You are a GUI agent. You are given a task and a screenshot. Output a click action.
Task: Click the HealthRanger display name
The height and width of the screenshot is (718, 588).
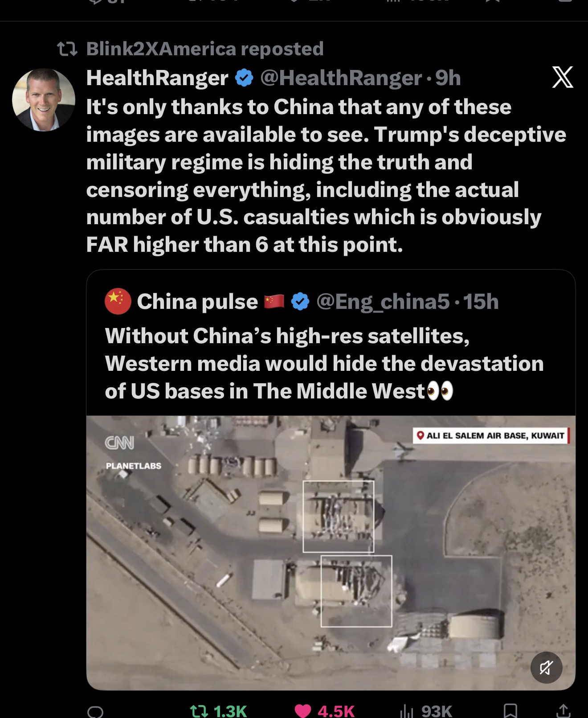[157, 78]
